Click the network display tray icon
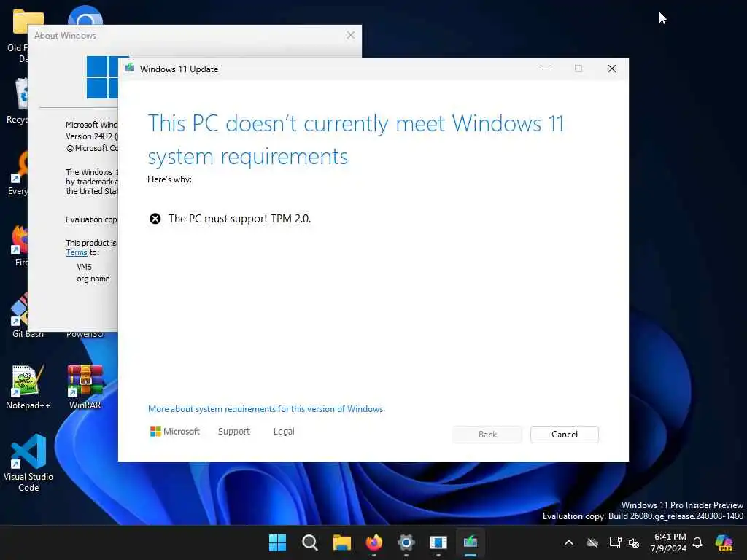This screenshot has height=560, width=747. (615, 542)
